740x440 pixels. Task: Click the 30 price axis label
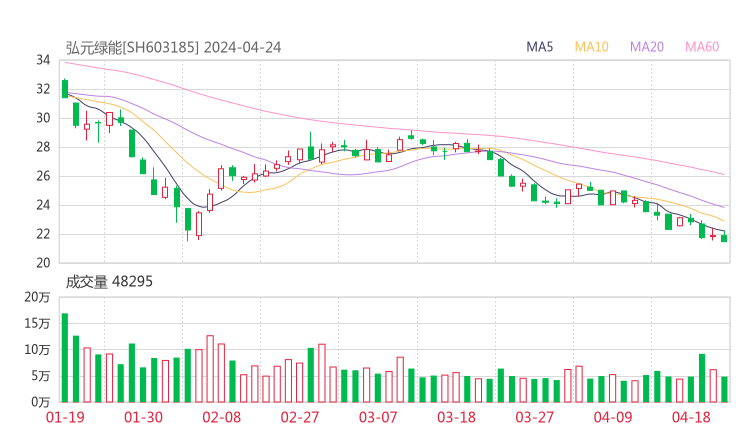pos(43,118)
